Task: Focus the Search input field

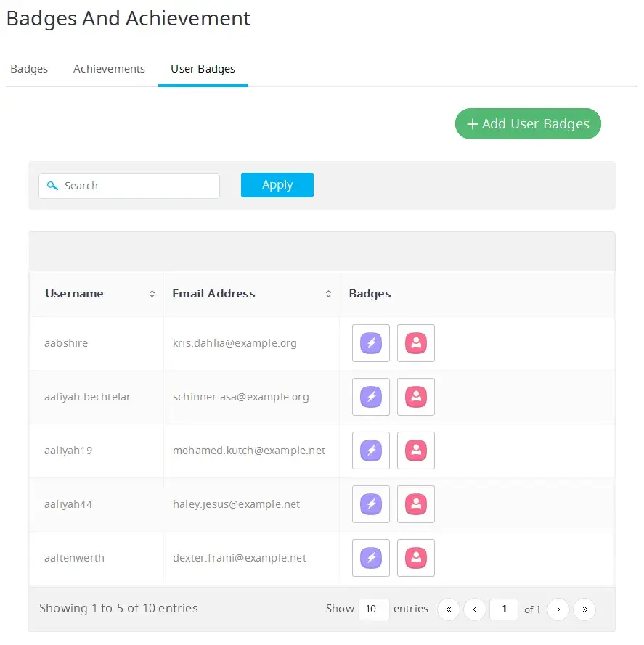Action: click(x=138, y=186)
